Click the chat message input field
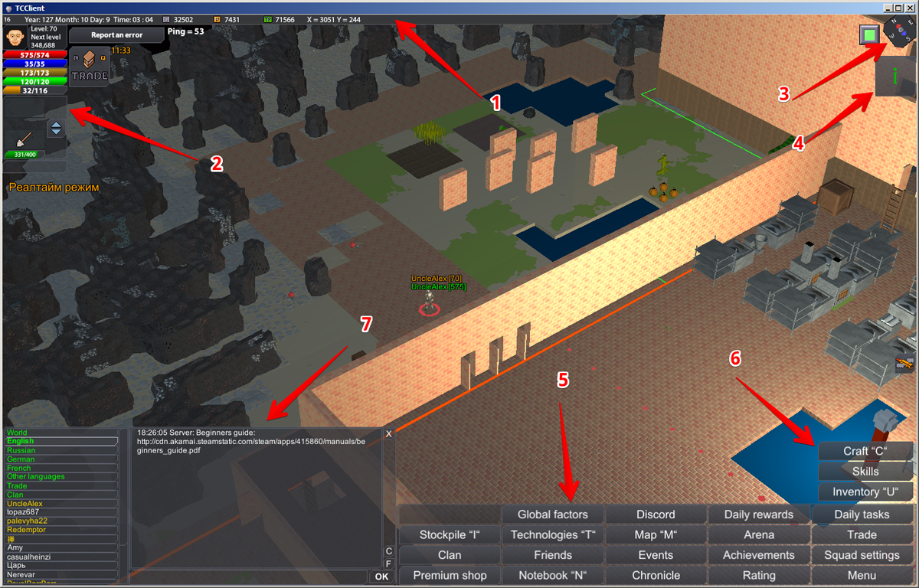Viewport: 919px width, 588px height. [x=248, y=577]
